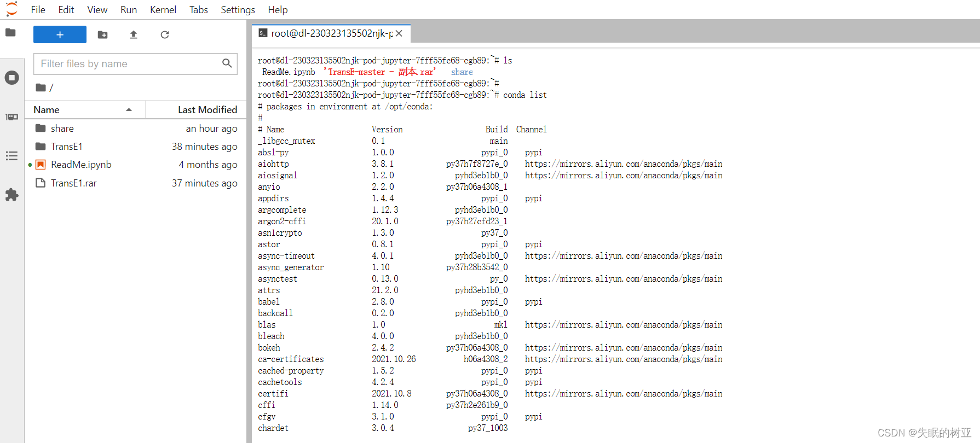Click the 'Version' column heading in terminal
Viewport: 980px width, 443px height.
[387, 130]
